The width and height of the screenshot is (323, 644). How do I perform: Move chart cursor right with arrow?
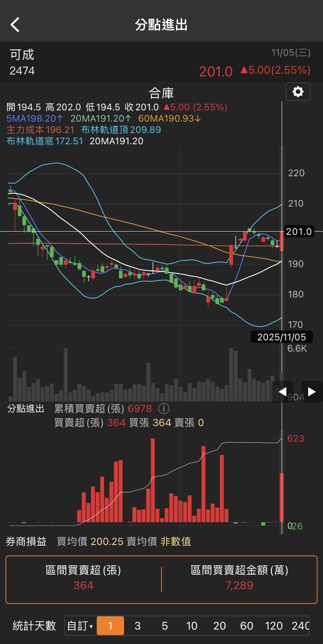click(x=312, y=391)
